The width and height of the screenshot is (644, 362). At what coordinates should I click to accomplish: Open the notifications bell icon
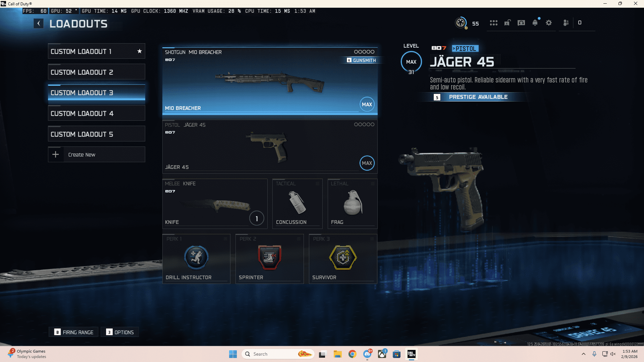[x=535, y=22]
